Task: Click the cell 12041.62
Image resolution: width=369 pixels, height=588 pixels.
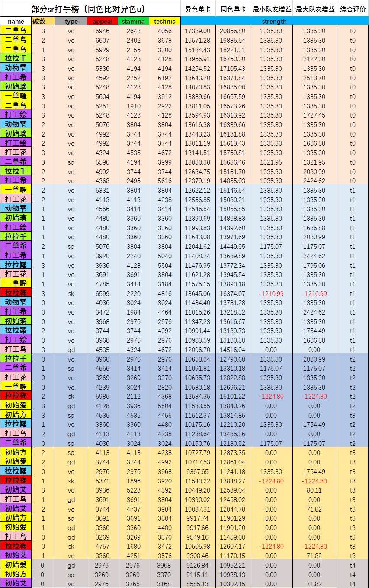Action: click(x=198, y=246)
